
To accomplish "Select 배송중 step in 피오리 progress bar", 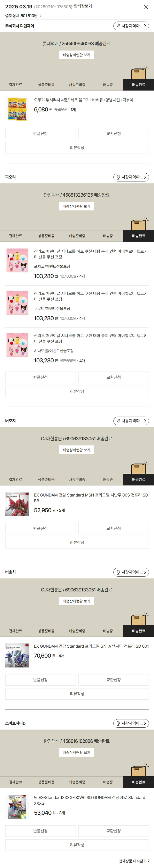I will point(108,236).
